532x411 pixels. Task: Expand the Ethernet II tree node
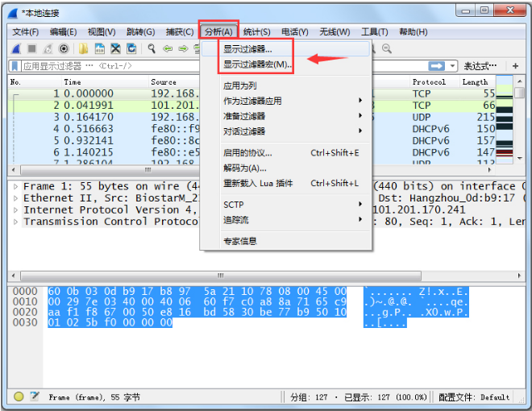pos(15,198)
